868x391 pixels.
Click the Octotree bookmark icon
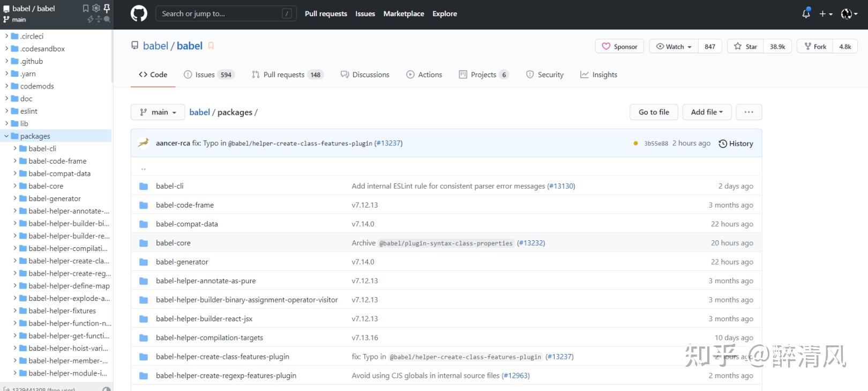[x=86, y=8]
